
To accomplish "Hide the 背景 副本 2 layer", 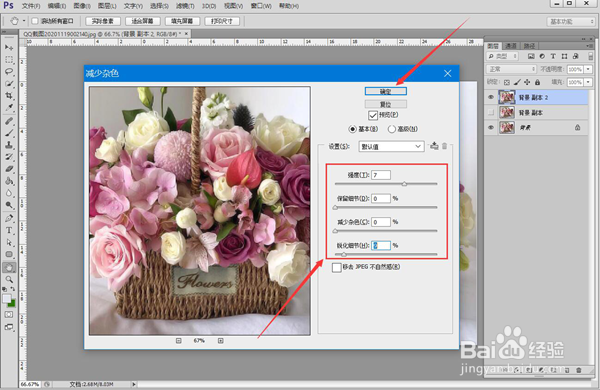I will [491, 97].
